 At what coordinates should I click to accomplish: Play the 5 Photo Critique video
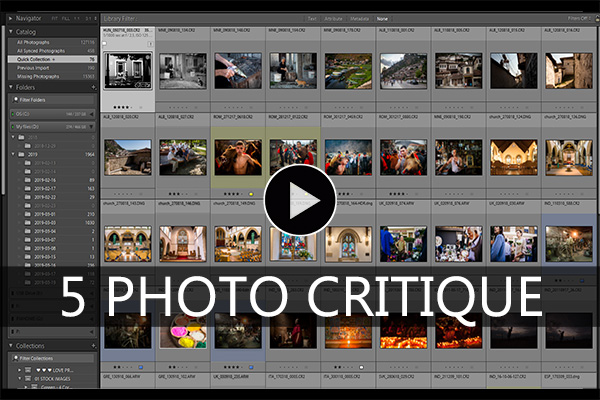[300, 200]
